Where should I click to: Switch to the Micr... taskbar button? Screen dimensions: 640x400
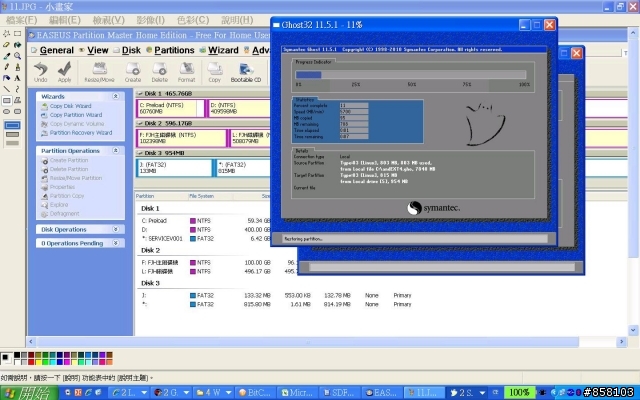(x=297, y=393)
